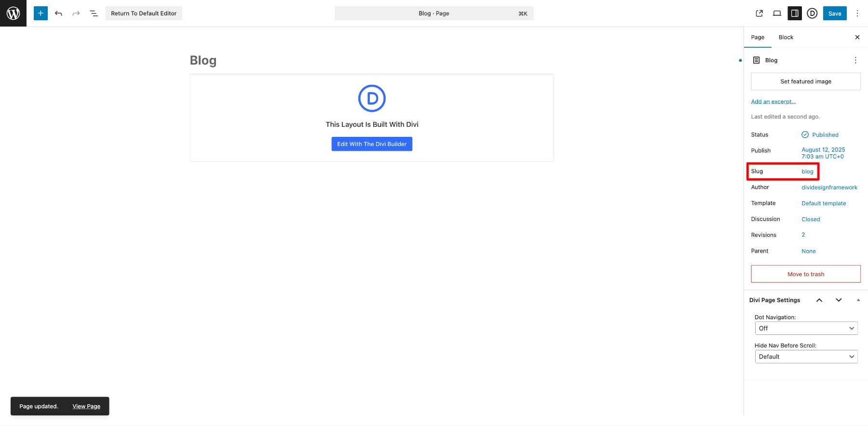Change the author dividesignframework
868x426 pixels.
click(x=829, y=187)
